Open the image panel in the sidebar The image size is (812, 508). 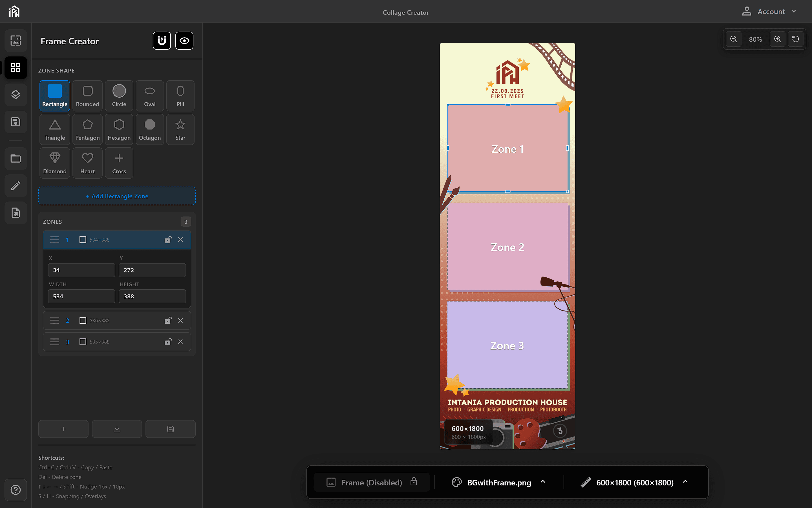(16, 40)
